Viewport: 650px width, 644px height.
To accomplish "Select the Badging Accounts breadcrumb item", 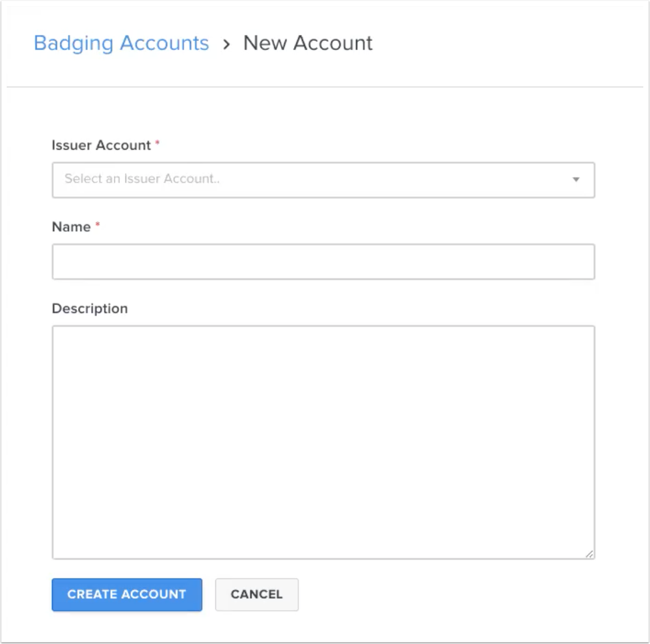I will pyautogui.click(x=121, y=43).
